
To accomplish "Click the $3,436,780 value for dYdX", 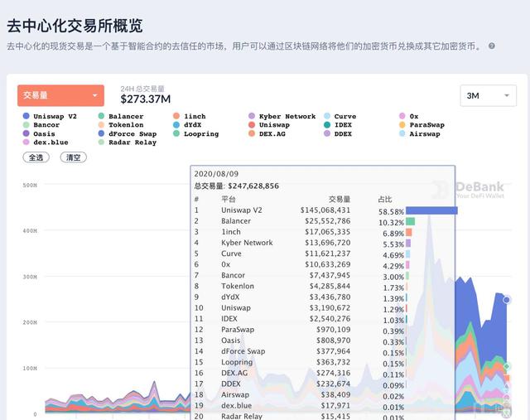I will click(330, 297).
